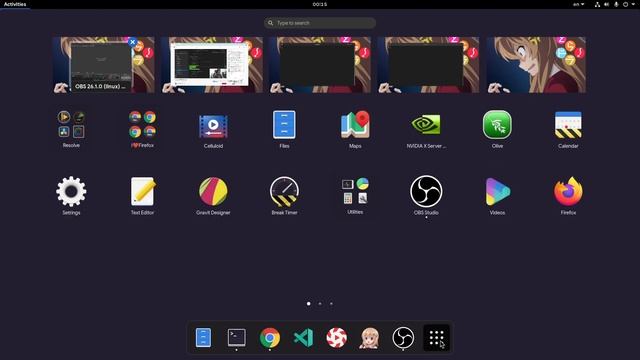The image size is (640, 360).
Task: Open system menu via power icon
Action: 625,4
